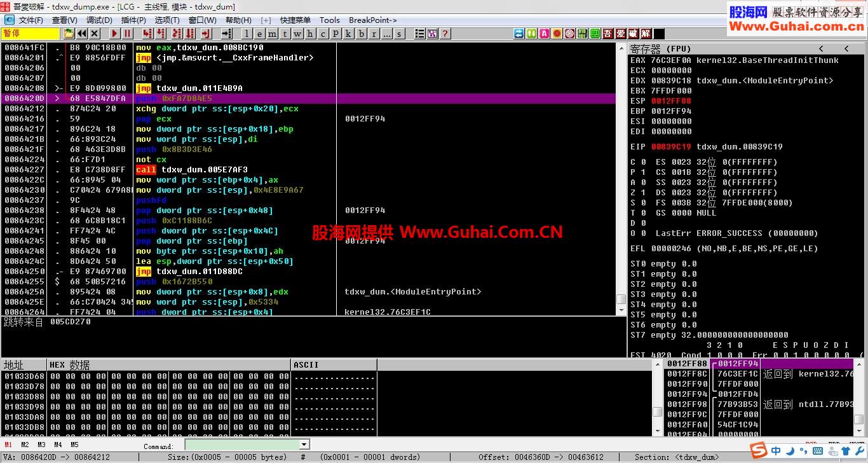Click the Step Over toolbar icon

tap(161, 34)
